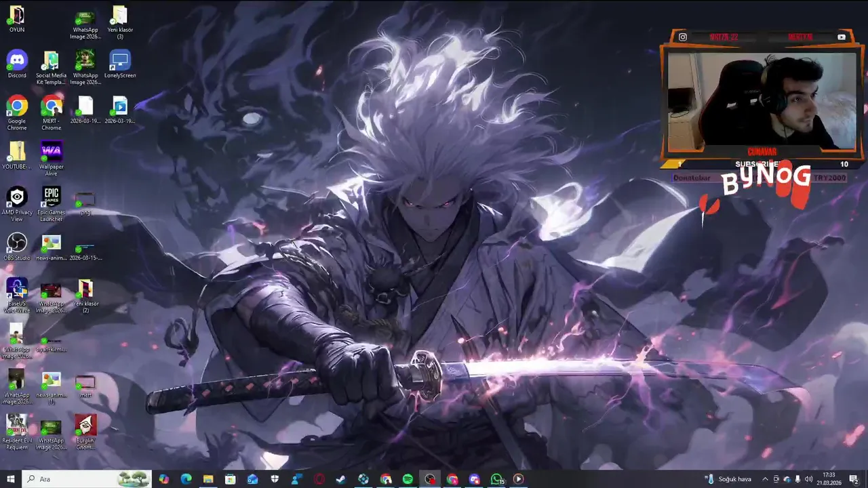Open Spotify from the taskbar
Image resolution: width=868 pixels, height=488 pixels.
click(x=408, y=479)
